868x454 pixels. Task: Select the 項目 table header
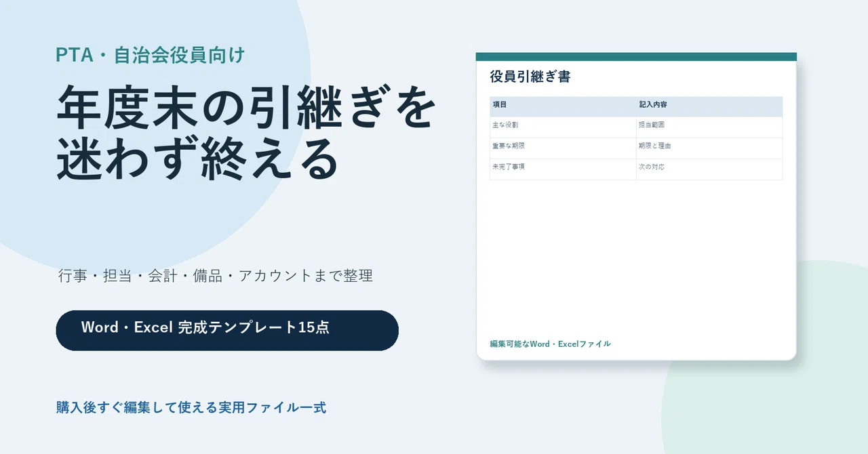pyautogui.click(x=563, y=107)
